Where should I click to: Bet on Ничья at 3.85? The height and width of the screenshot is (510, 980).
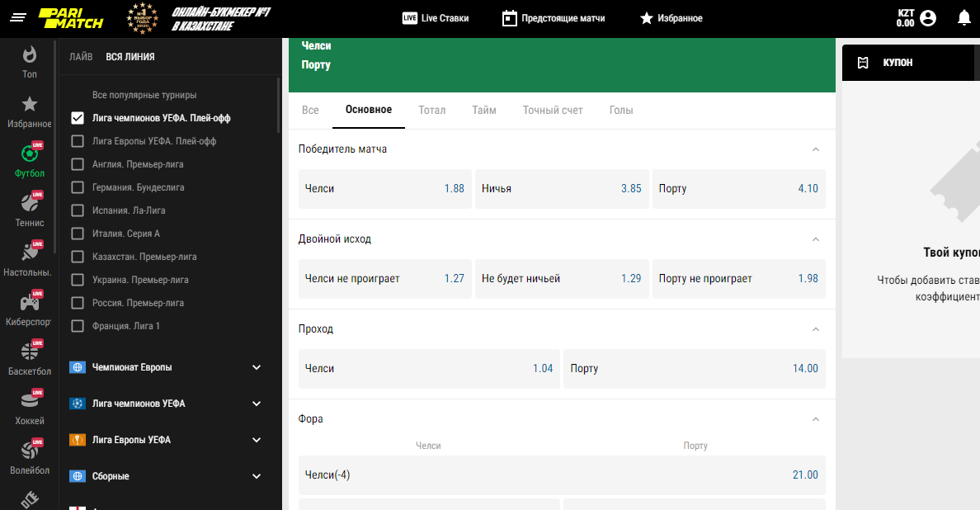tap(562, 189)
